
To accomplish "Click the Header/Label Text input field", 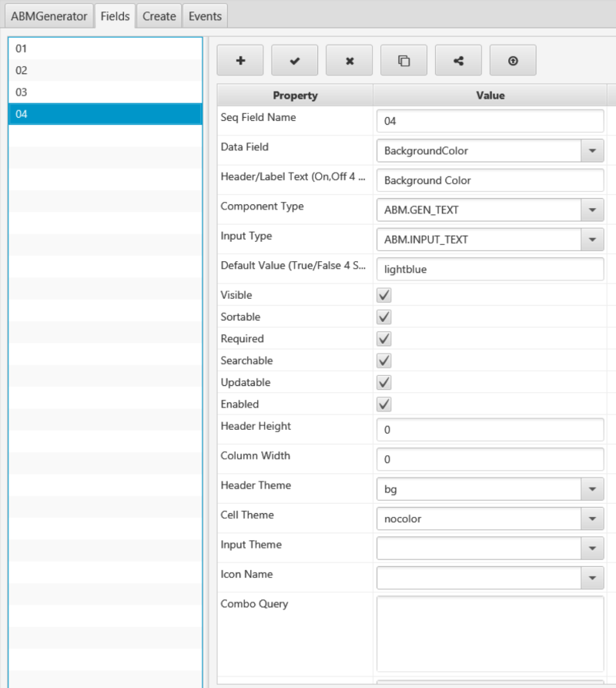I will click(490, 180).
